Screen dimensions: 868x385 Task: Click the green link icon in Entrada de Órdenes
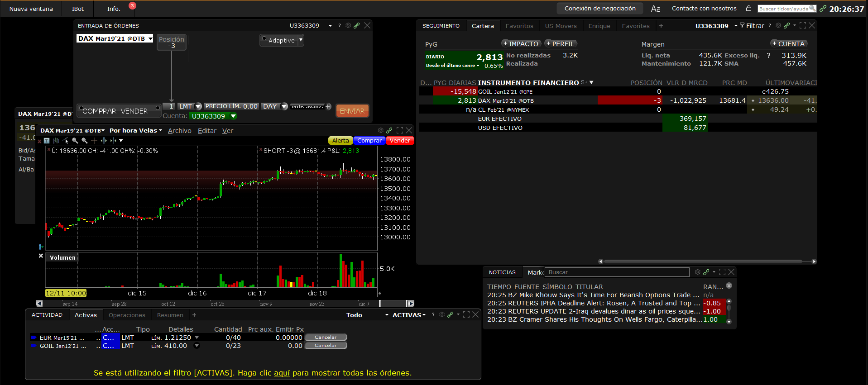(x=357, y=26)
